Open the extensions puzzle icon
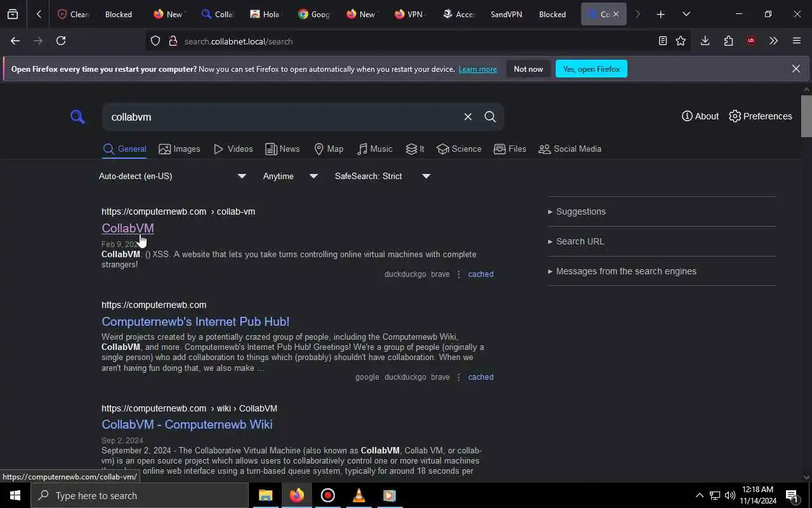 click(728, 41)
